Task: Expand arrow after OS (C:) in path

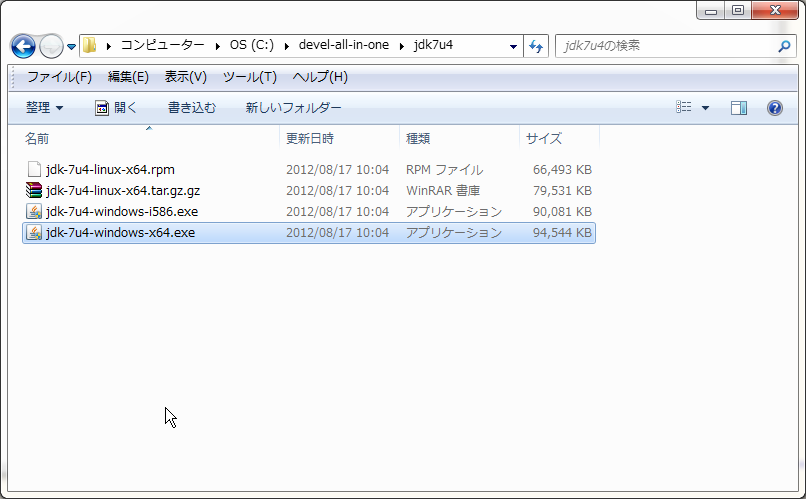Action: 286,46
